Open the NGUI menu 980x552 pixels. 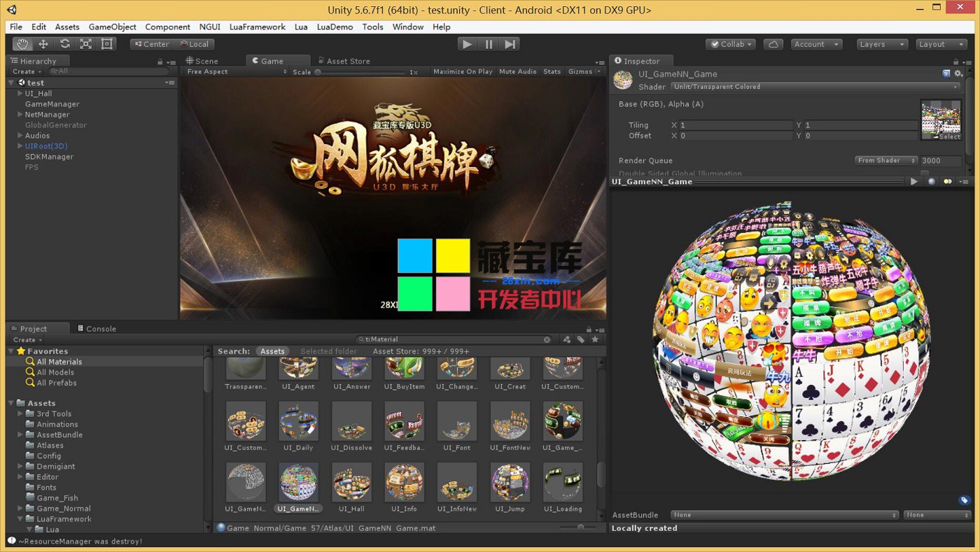tap(209, 27)
